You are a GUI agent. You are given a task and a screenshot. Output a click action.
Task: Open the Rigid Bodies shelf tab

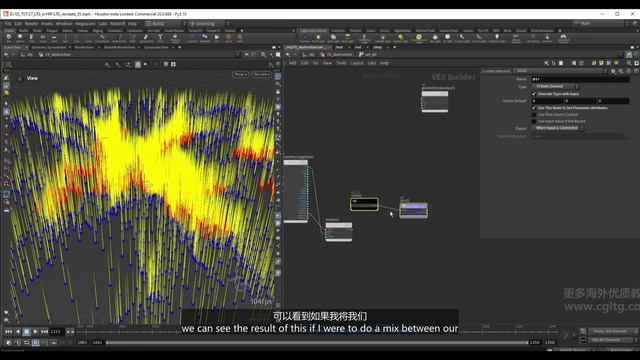(402, 31)
